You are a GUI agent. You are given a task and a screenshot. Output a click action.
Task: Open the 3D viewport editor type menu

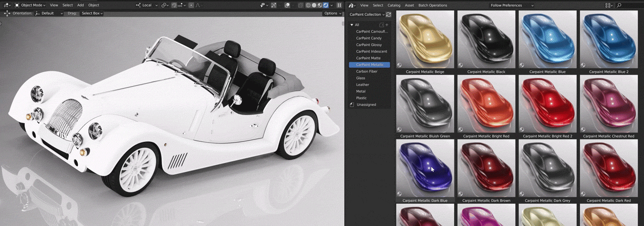pos(6,5)
